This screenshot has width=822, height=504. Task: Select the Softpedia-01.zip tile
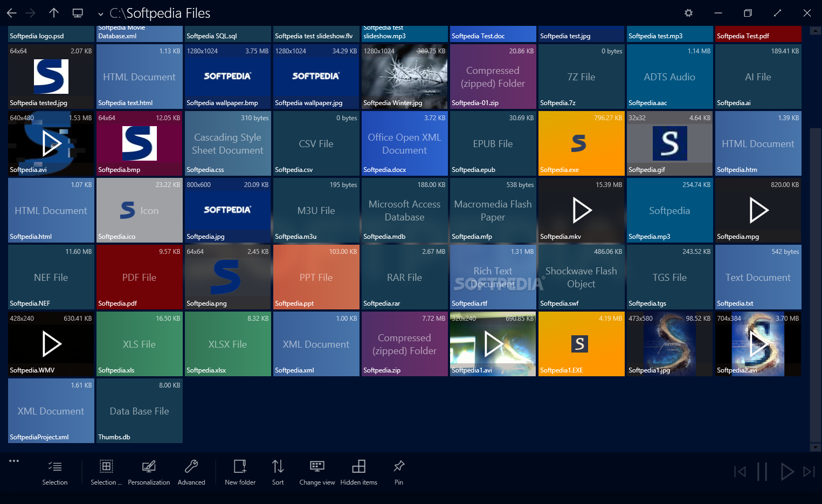point(493,77)
